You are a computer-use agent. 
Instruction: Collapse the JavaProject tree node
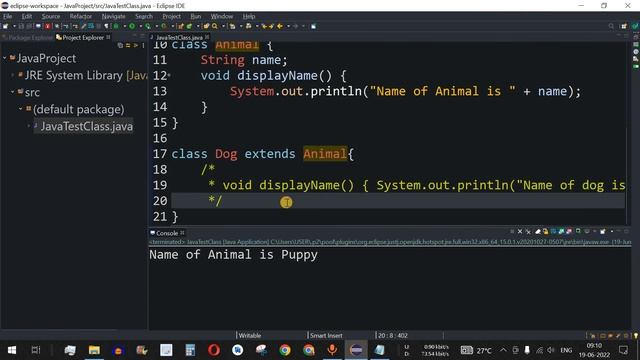(x=5, y=58)
